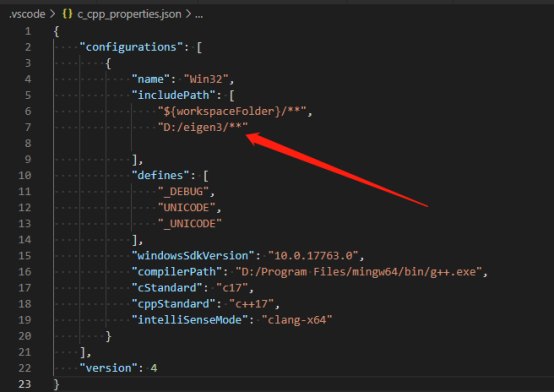Click the "UNICODE" value on line 12
Image resolution: width=554 pixels, height=392 pixels.
point(186,207)
